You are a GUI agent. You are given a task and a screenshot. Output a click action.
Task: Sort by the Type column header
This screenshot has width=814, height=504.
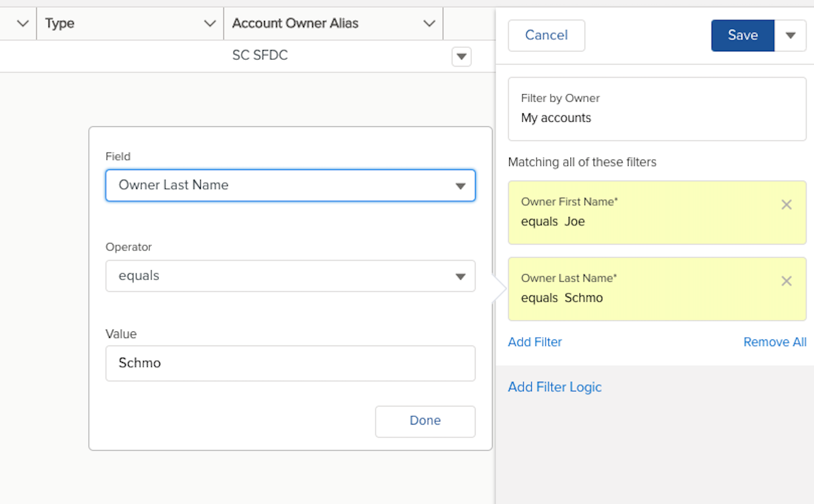[x=60, y=23]
